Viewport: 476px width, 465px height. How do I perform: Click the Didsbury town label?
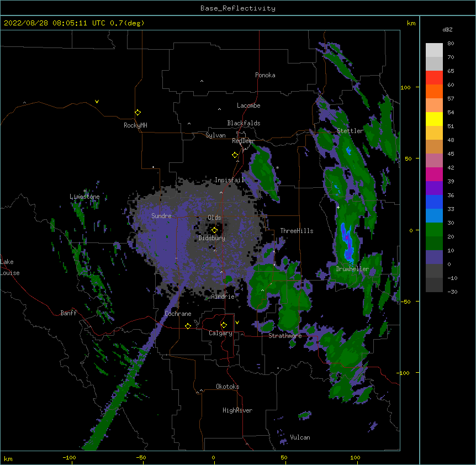point(211,238)
